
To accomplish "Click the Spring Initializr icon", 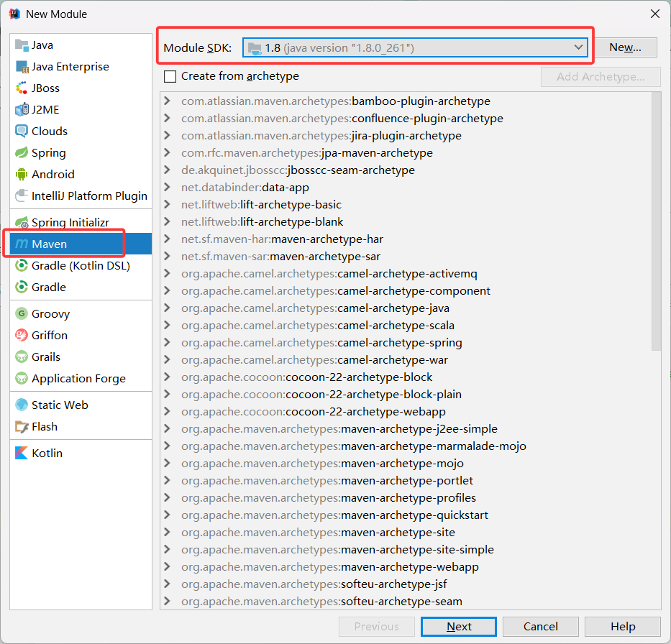I will point(22,222).
